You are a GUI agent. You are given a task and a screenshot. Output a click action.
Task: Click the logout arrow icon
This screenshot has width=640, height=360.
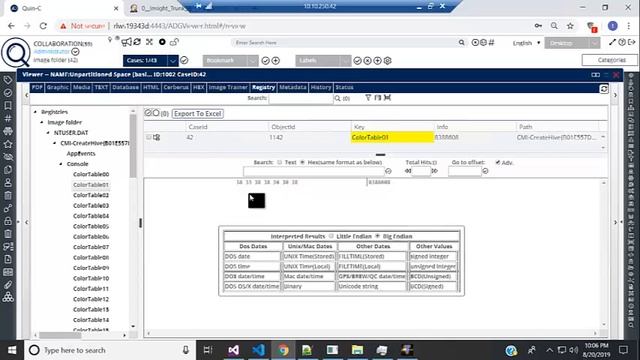point(632,42)
